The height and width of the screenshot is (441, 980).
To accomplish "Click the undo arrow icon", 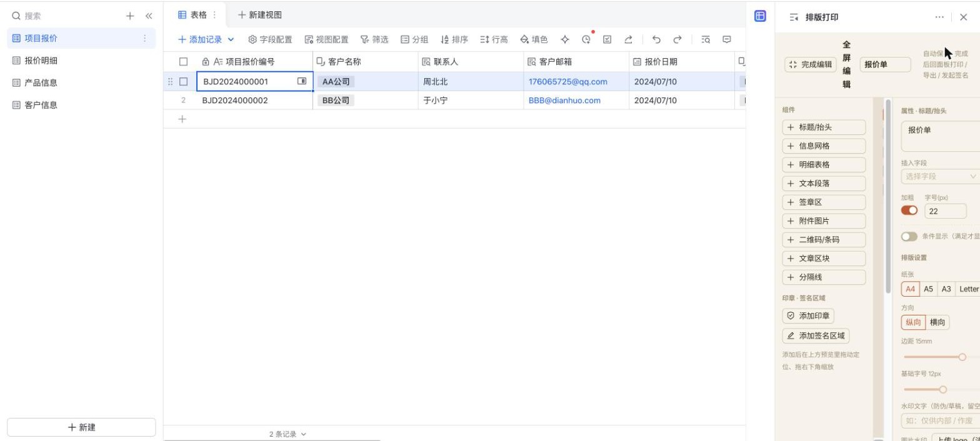I will [656, 39].
